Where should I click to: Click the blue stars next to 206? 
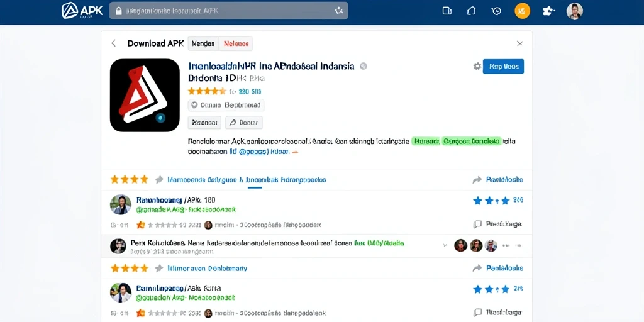[x=491, y=201]
